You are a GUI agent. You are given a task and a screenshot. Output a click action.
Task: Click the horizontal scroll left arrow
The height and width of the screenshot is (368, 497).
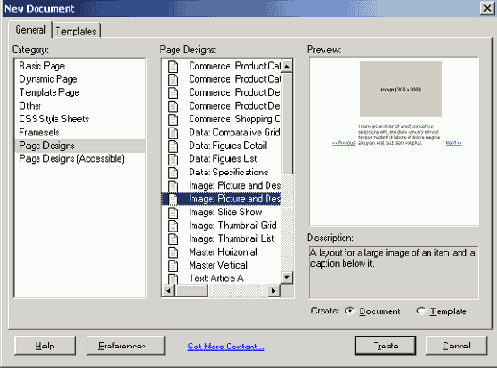tap(168, 291)
